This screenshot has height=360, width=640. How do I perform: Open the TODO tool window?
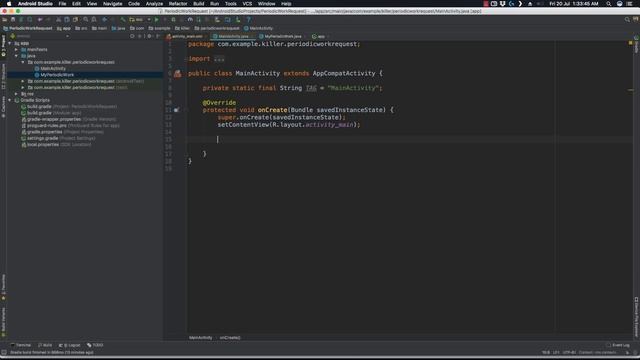(95, 345)
